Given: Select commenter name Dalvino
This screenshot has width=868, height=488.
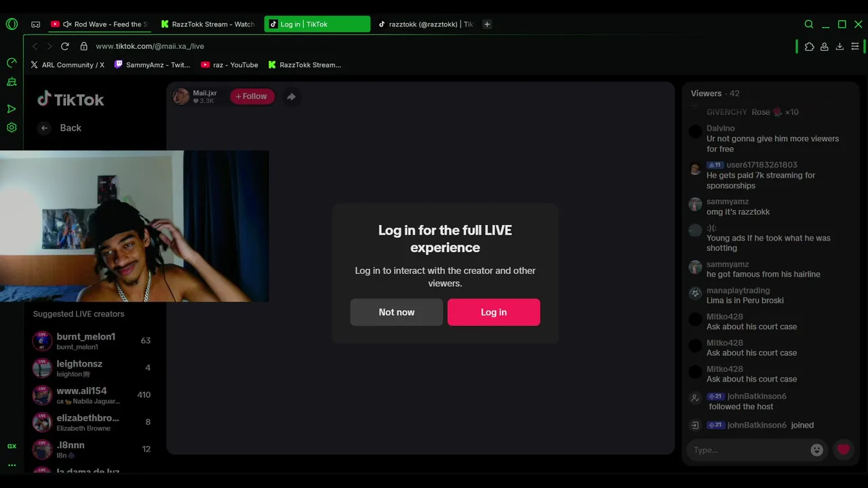Looking at the screenshot, I should click(720, 128).
